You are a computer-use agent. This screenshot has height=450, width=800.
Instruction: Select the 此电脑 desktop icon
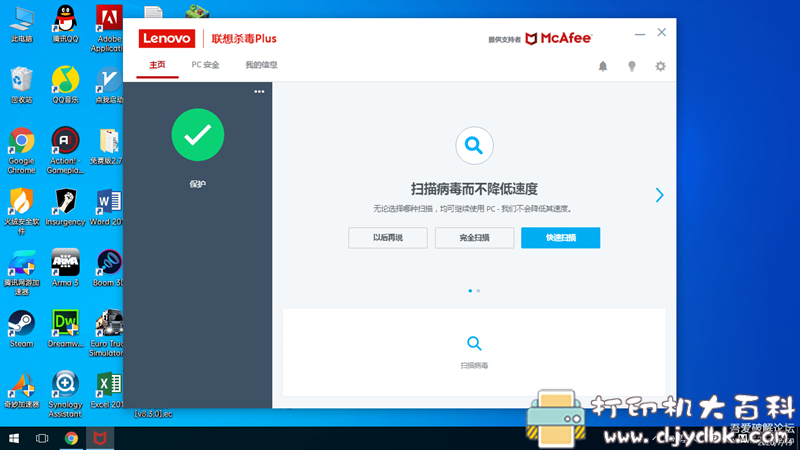click(21, 24)
